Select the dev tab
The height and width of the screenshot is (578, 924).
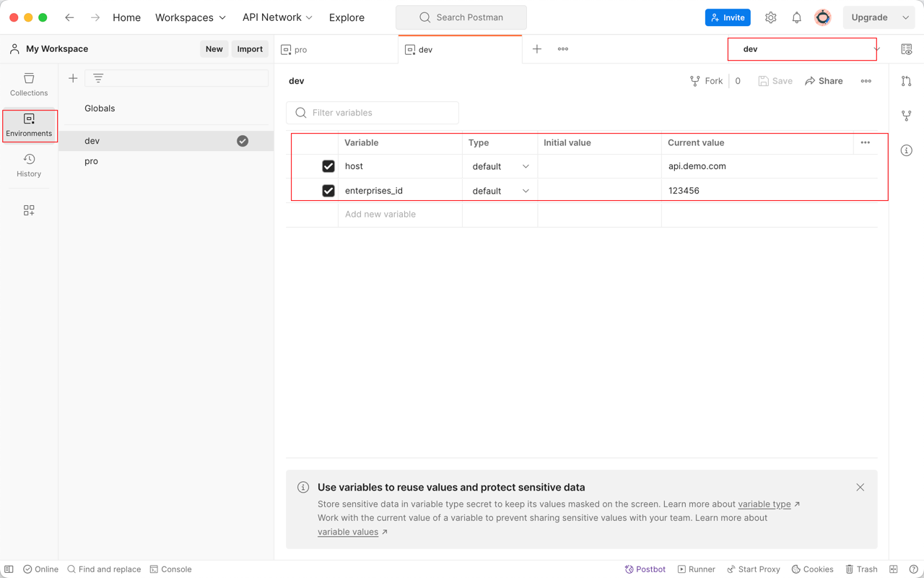[x=460, y=50]
